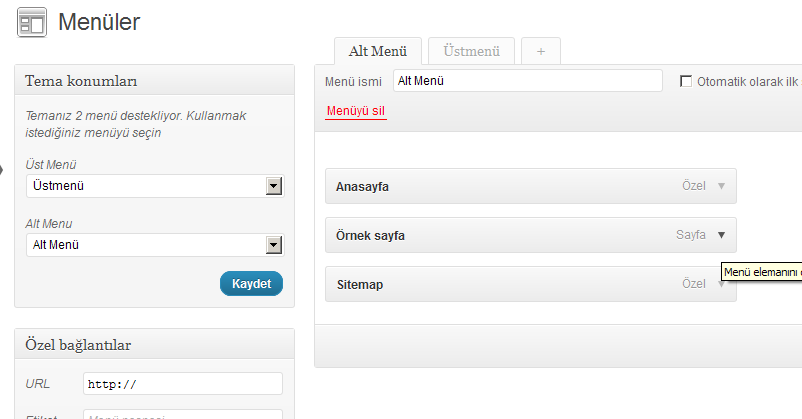This screenshot has width=802, height=419.
Task: Select the Sitemap menu item bar
Action: [x=530, y=284]
